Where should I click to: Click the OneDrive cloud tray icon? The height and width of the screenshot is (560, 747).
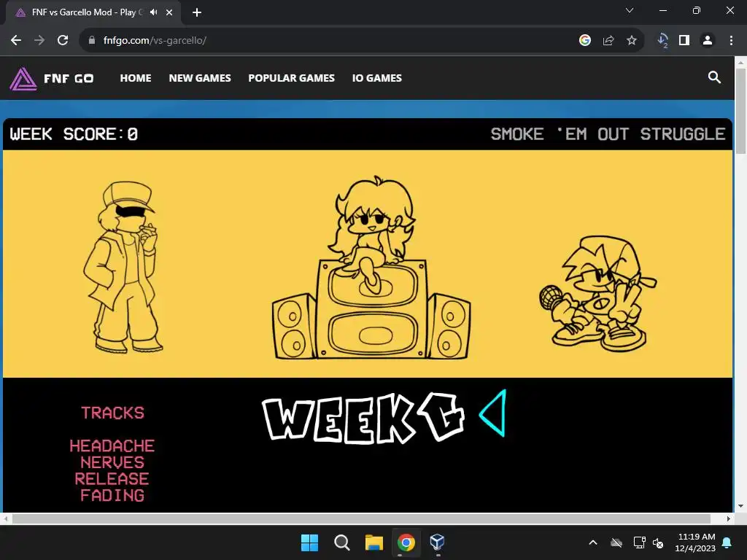[616, 542]
